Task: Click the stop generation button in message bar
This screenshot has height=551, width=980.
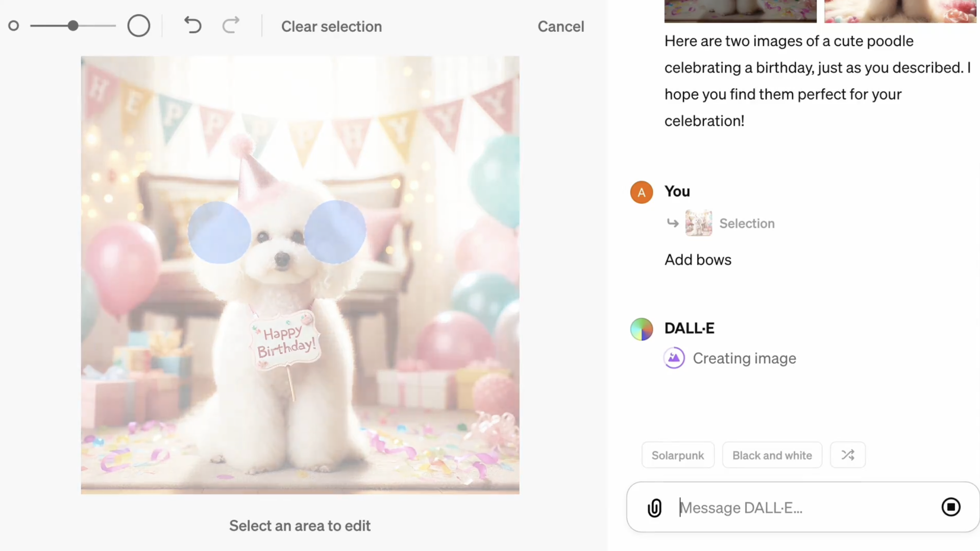Action: [951, 507]
